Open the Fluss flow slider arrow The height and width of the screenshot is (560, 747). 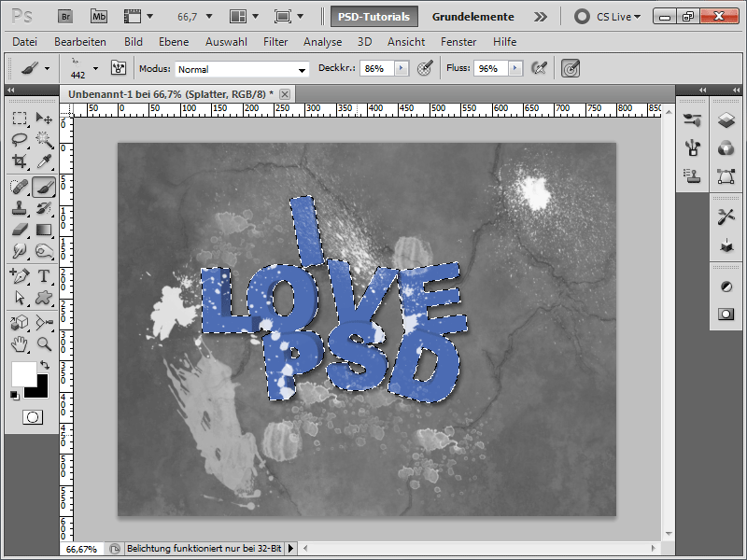[x=515, y=68]
